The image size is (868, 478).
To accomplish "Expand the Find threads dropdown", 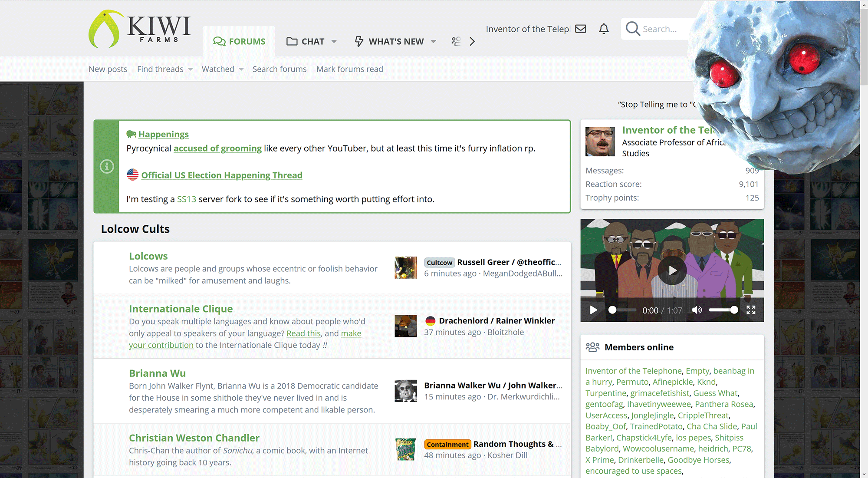I will click(191, 69).
